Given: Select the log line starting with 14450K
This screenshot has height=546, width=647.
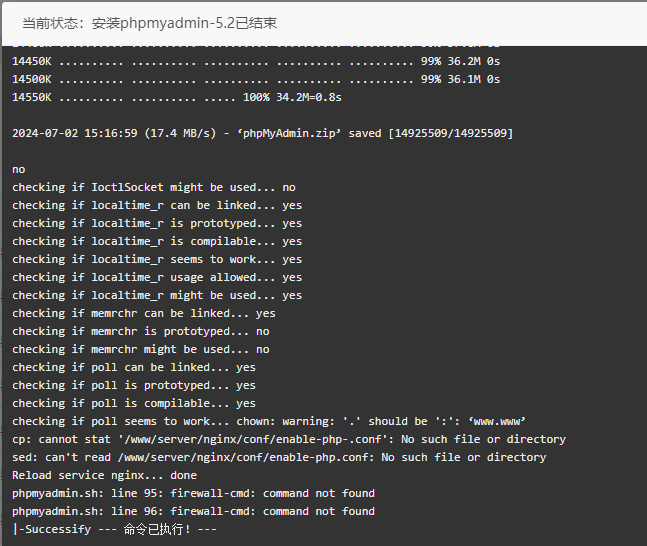Looking at the screenshot, I should point(256,61).
